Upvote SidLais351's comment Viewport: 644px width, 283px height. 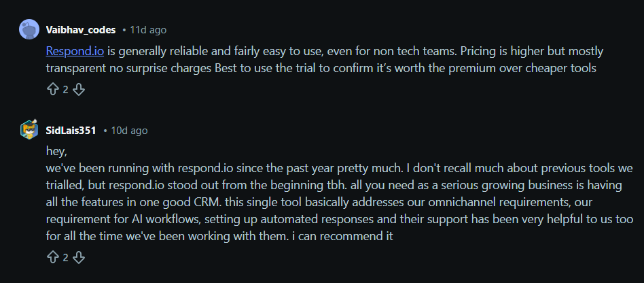coord(52,256)
